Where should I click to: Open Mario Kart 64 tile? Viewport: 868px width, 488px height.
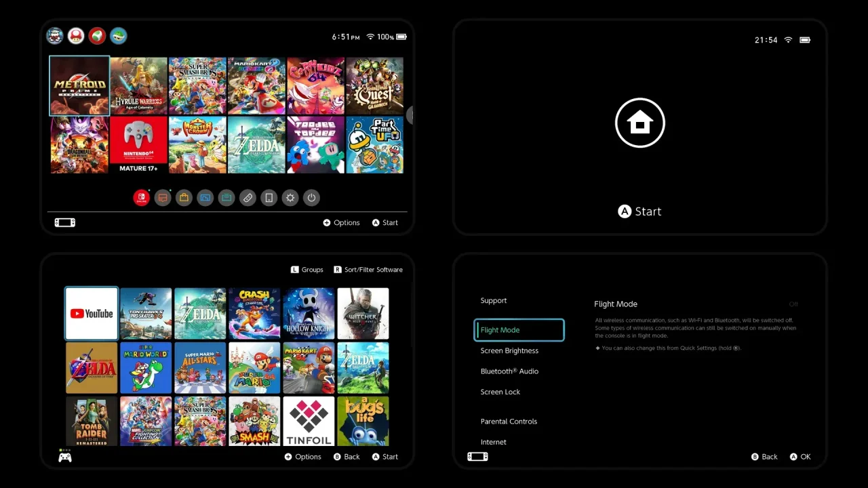[309, 367]
